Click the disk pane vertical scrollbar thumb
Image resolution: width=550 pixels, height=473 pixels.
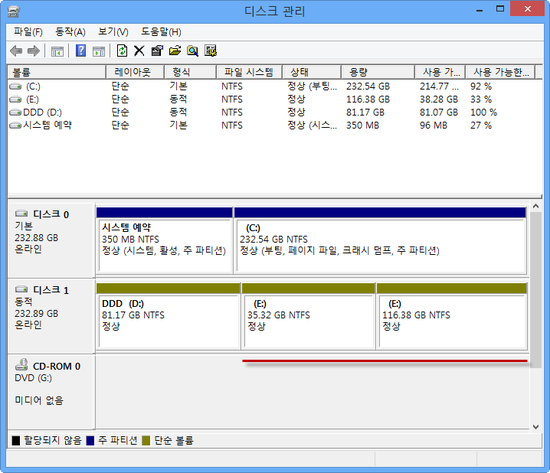[x=536, y=290]
